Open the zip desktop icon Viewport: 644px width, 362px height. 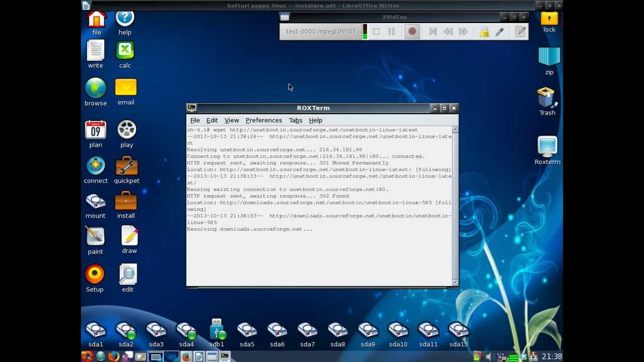pyautogui.click(x=549, y=61)
